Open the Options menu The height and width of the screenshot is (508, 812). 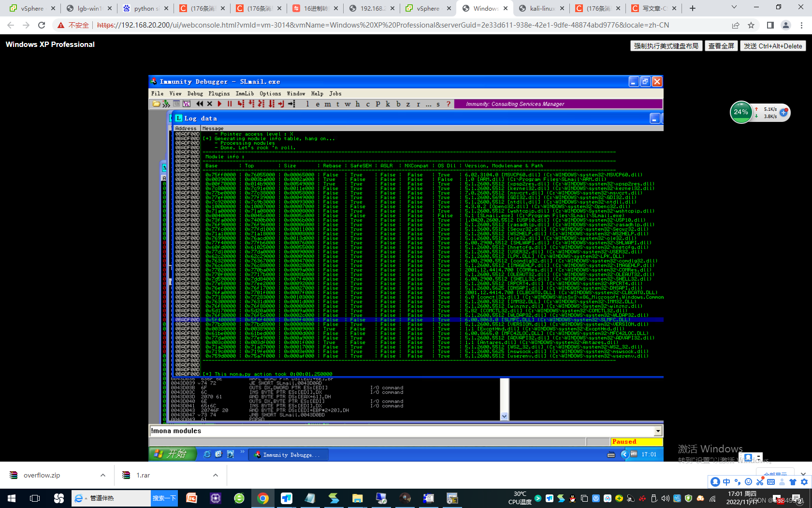tap(270, 93)
